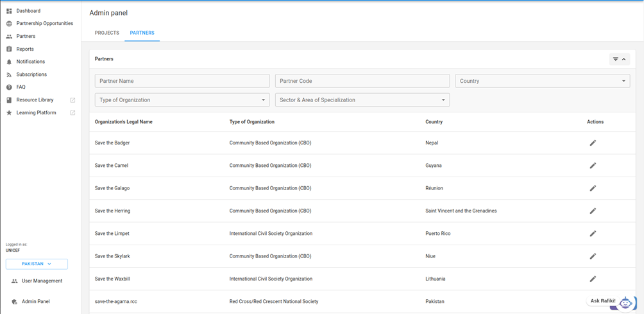Collapse the Partners filter panel
The height and width of the screenshot is (314, 644).
(x=619, y=59)
